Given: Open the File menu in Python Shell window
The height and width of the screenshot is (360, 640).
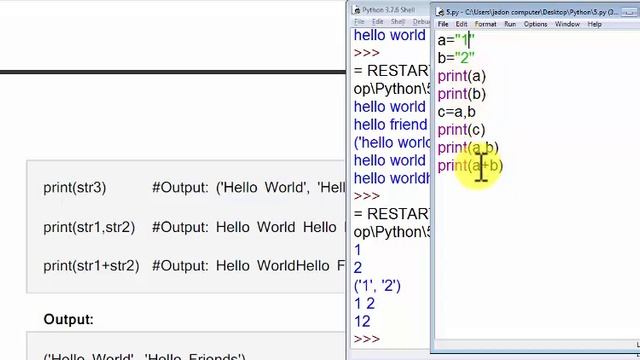Looking at the screenshot, I should coord(359,21).
